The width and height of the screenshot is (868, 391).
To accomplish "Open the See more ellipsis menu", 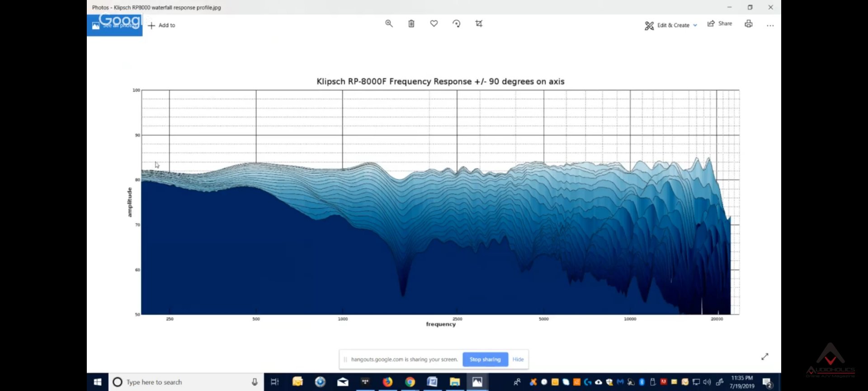I will (x=770, y=25).
